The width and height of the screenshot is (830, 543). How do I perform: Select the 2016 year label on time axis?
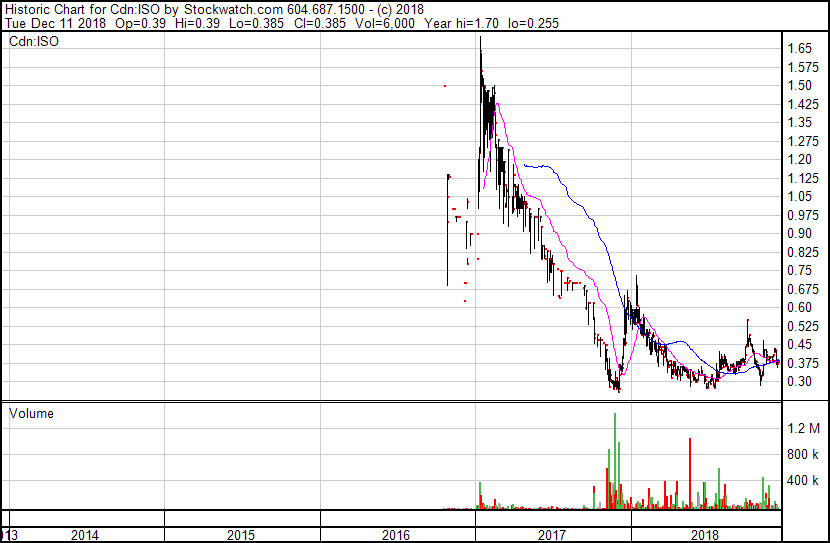pos(396,535)
